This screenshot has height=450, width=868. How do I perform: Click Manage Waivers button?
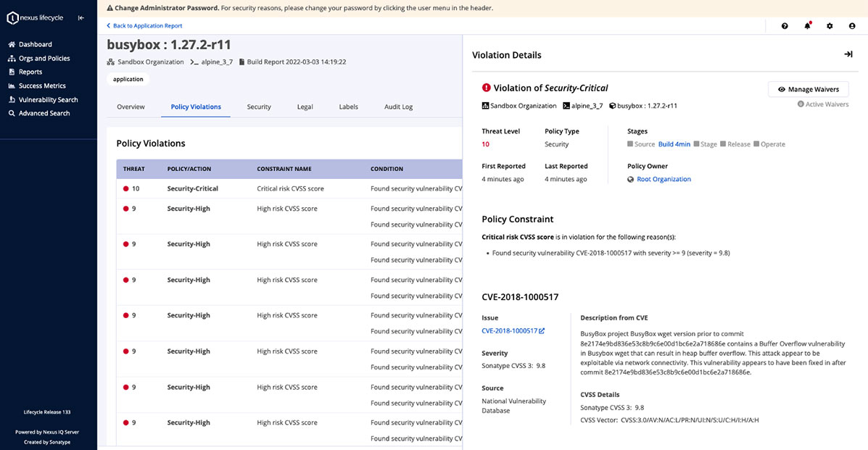809,89
